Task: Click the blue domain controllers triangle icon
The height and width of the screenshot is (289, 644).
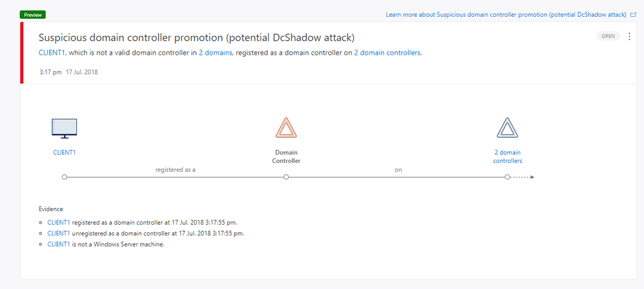Action: pos(507,128)
